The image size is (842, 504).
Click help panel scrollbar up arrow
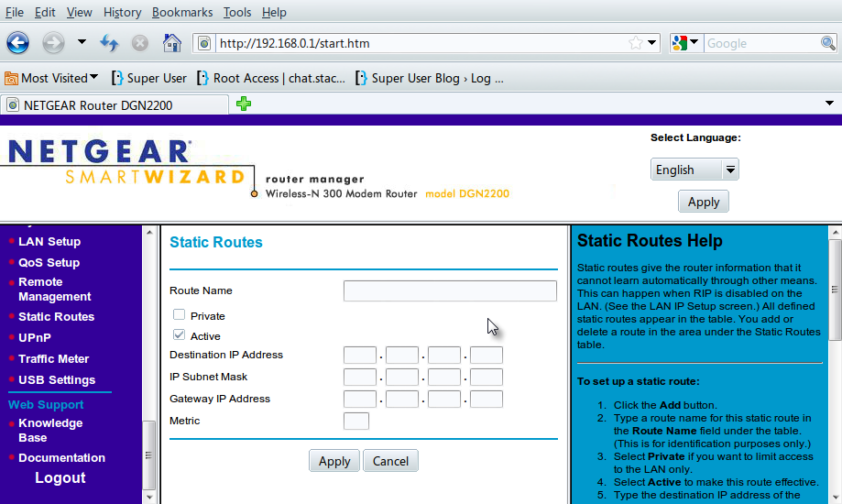[x=835, y=233]
